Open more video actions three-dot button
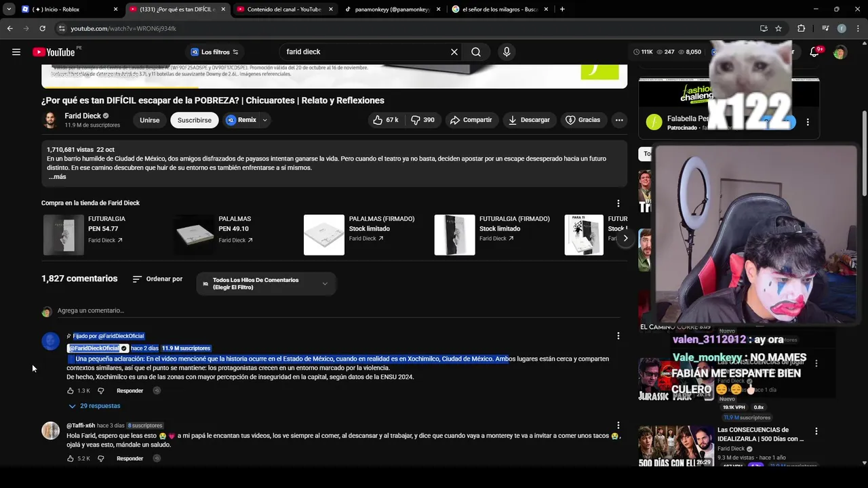Image resolution: width=868 pixels, height=488 pixels. 619,120
